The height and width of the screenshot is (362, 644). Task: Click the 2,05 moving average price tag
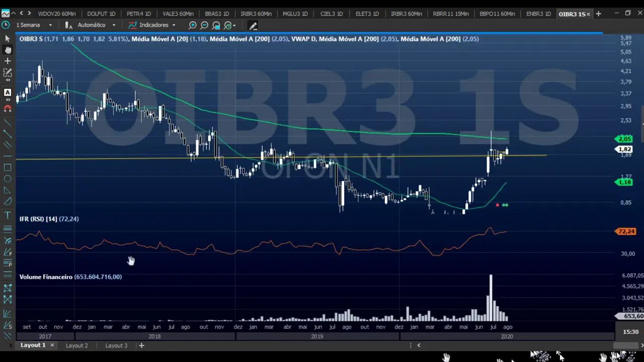[624, 139]
